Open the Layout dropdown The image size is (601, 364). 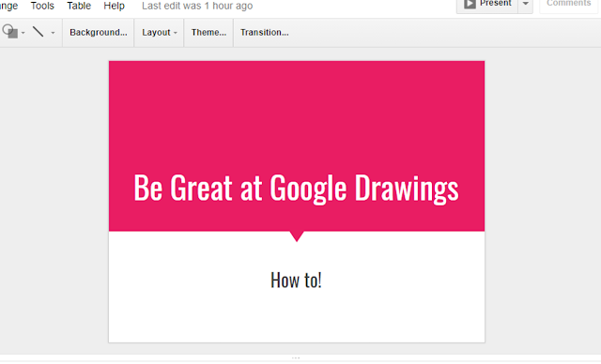tap(160, 33)
